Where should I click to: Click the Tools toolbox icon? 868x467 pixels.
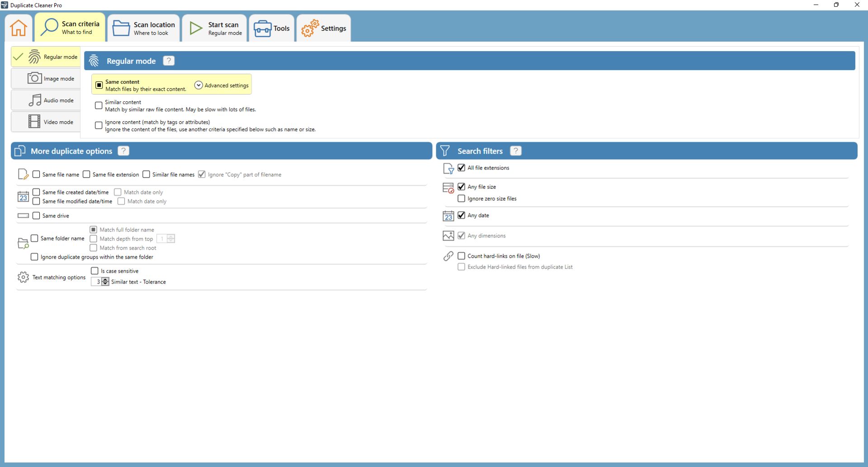click(263, 28)
